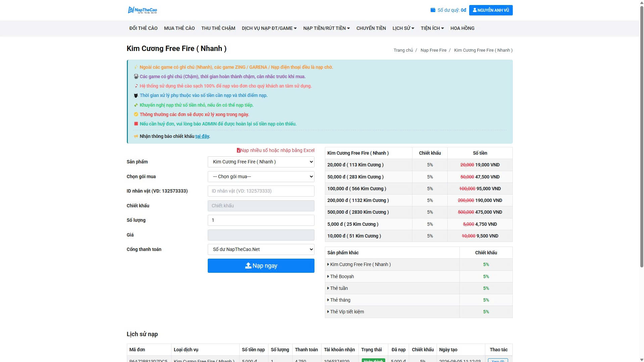Select Thẻ Booyah in other products

342,276
